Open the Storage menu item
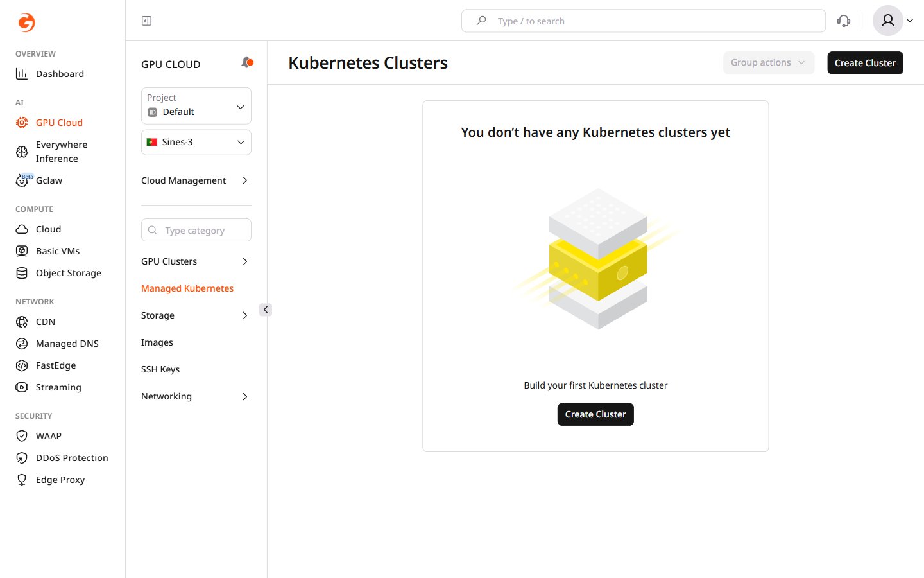Viewport: 924px width, 578px height. 158,315
